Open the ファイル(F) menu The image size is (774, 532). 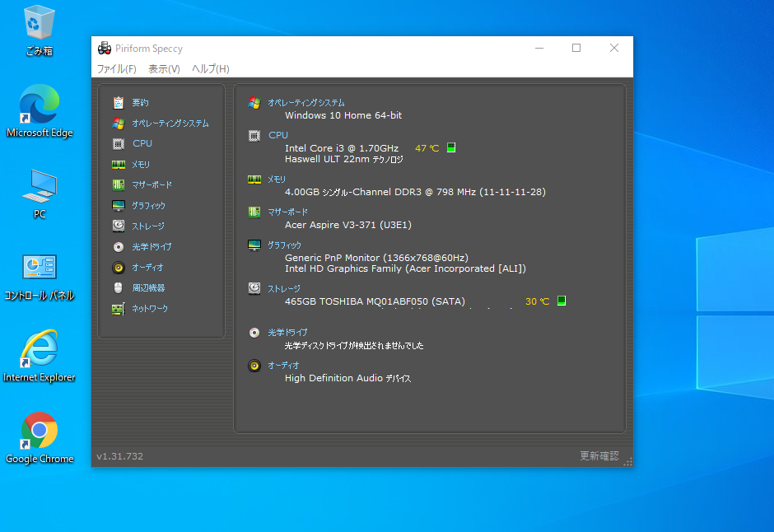[116, 68]
